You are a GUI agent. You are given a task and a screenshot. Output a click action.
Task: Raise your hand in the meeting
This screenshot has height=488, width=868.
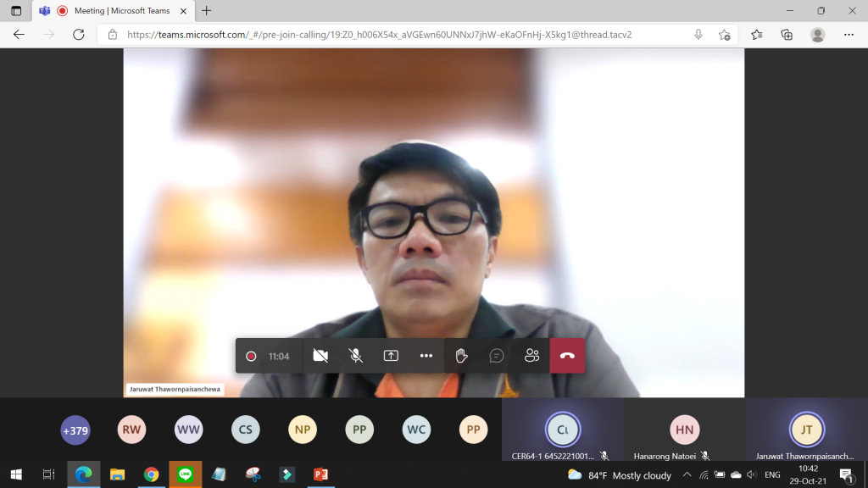tap(461, 356)
